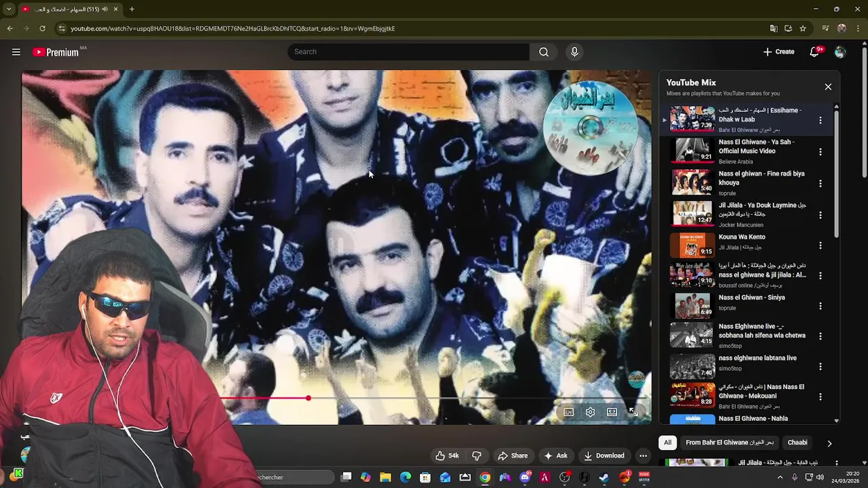This screenshot has width=868, height=488.
Task: Open Steam from the taskbar
Action: tap(604, 477)
